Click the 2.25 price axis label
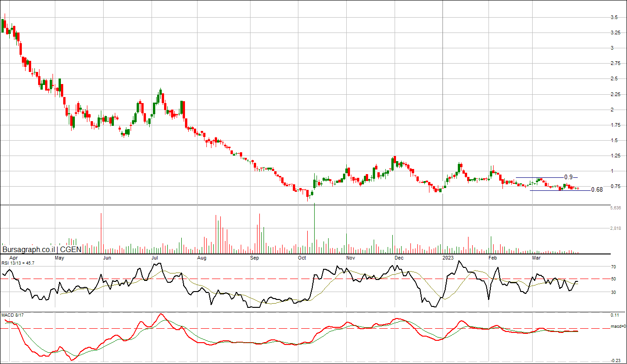The width and height of the screenshot is (627, 364). coord(615,94)
